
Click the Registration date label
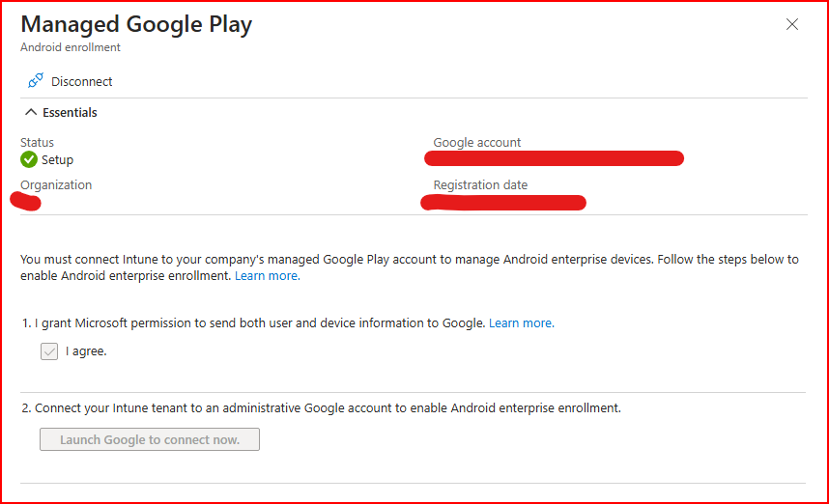point(480,185)
